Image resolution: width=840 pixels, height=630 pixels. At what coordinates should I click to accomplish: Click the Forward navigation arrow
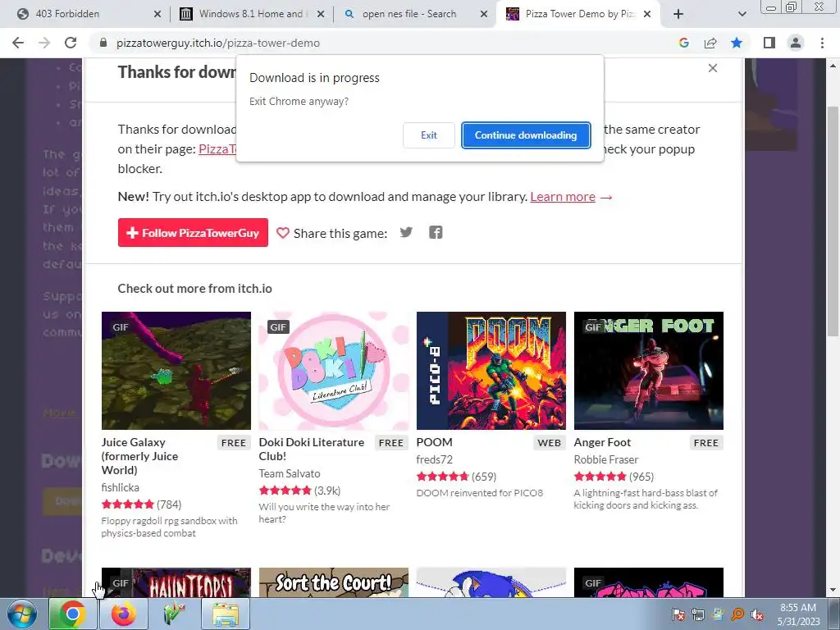click(x=44, y=43)
